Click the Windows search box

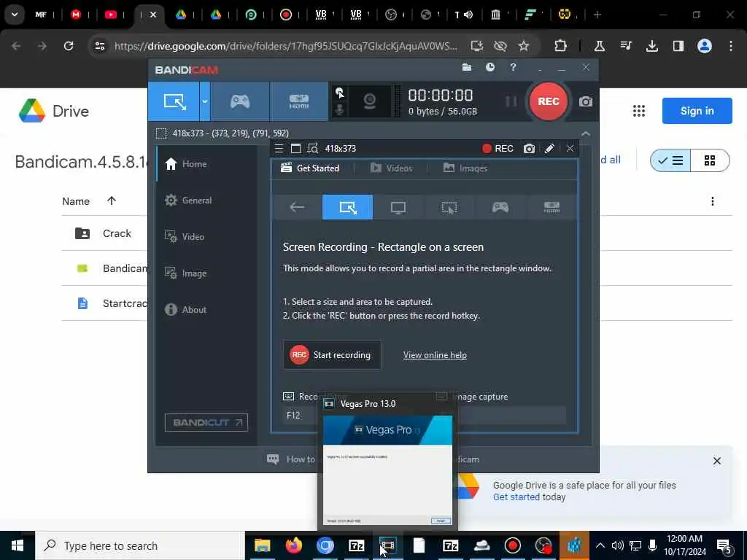point(140,545)
